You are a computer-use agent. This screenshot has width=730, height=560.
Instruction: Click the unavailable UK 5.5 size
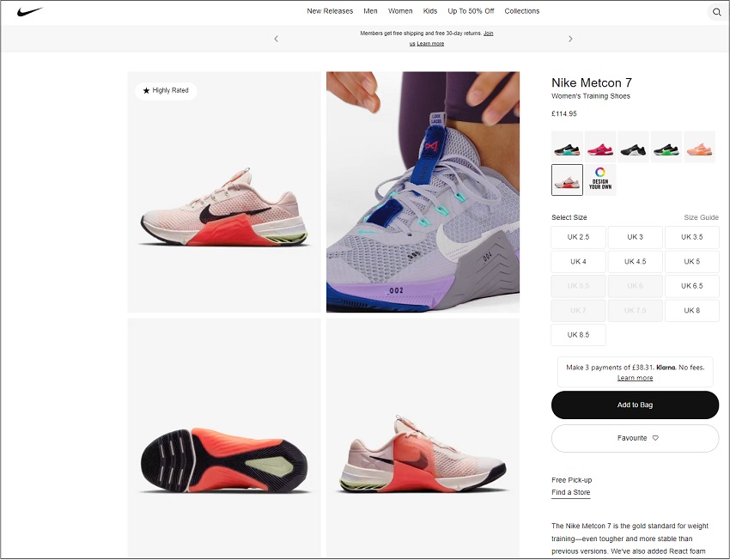578,286
